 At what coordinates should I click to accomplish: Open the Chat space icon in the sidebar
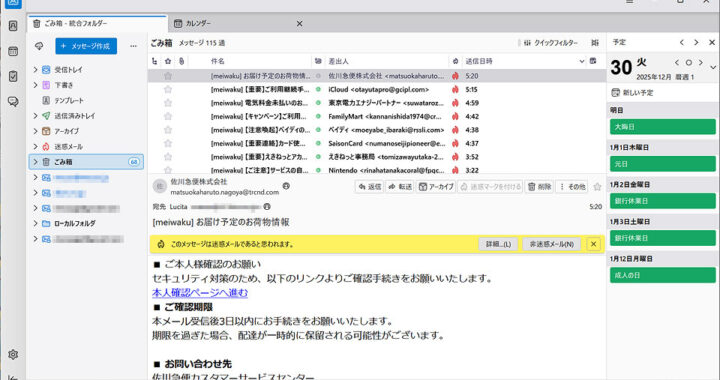pyautogui.click(x=13, y=101)
